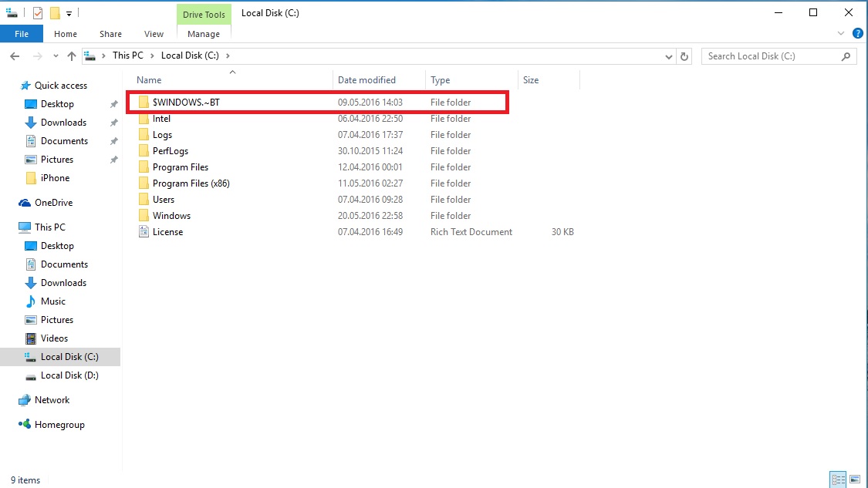Click the Search Local Disk (C:) box

772,56
